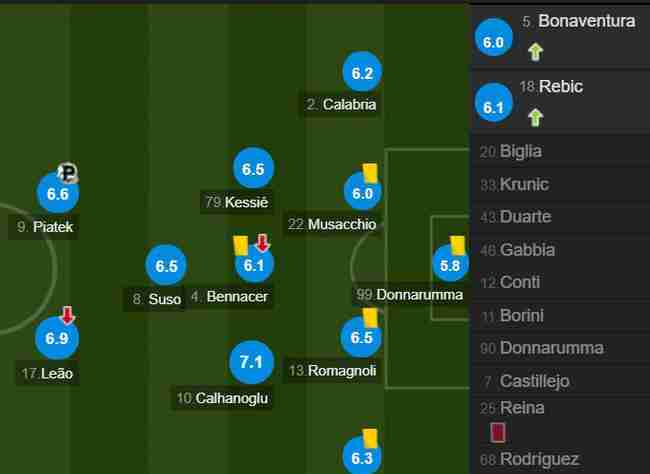Select Calabria's 6.2 rating circle
Screen dimensions: 650x474
click(x=362, y=72)
